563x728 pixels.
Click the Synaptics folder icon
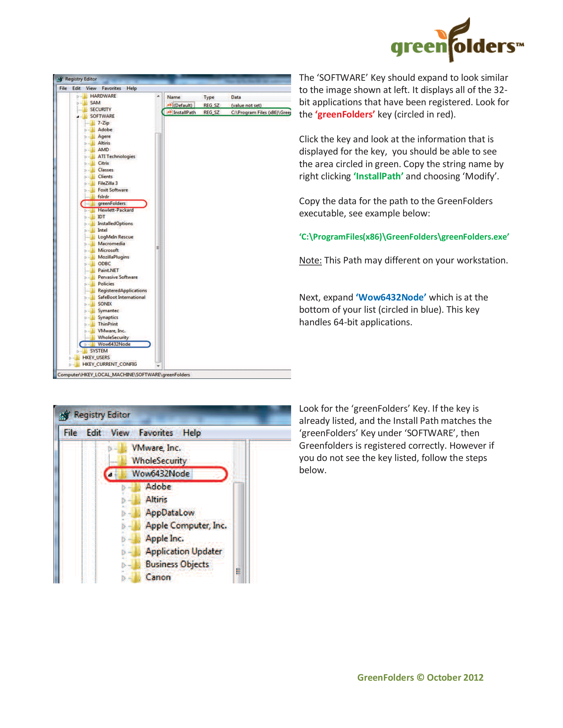pyautogui.click(x=92, y=317)
